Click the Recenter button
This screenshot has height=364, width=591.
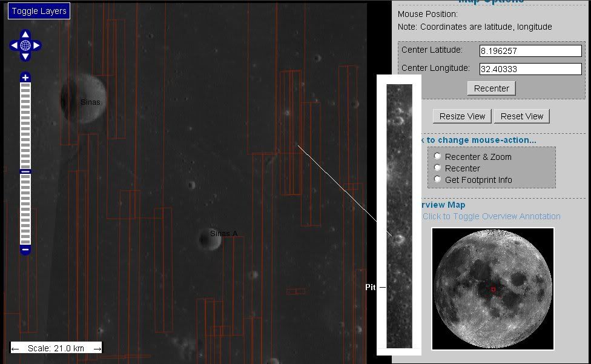pyautogui.click(x=491, y=88)
